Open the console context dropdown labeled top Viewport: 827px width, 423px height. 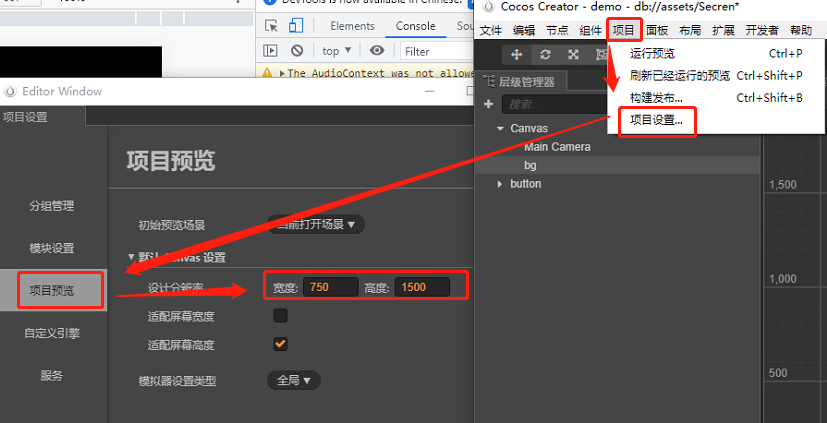click(336, 51)
